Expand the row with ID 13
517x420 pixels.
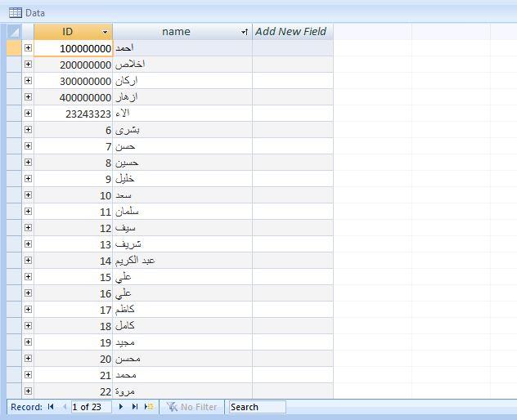coord(28,244)
